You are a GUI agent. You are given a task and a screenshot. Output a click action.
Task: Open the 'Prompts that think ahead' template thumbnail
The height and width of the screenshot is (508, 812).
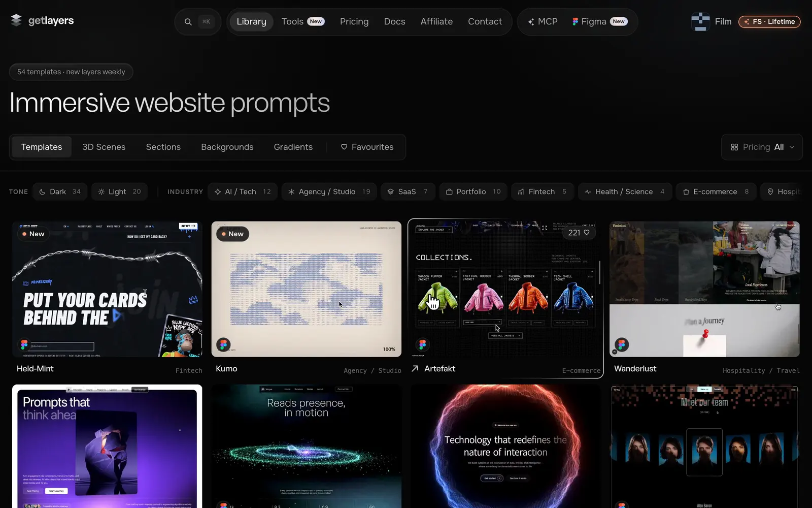107,447
